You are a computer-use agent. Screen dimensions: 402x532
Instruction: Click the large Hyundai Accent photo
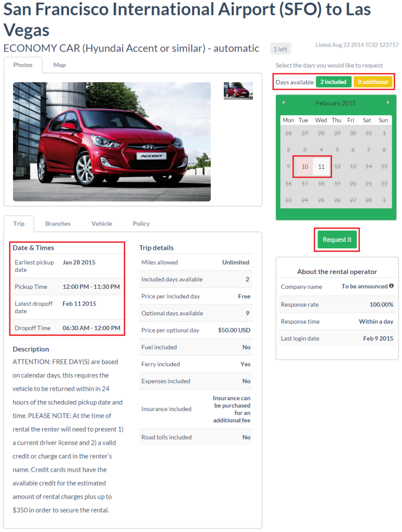pos(112,141)
